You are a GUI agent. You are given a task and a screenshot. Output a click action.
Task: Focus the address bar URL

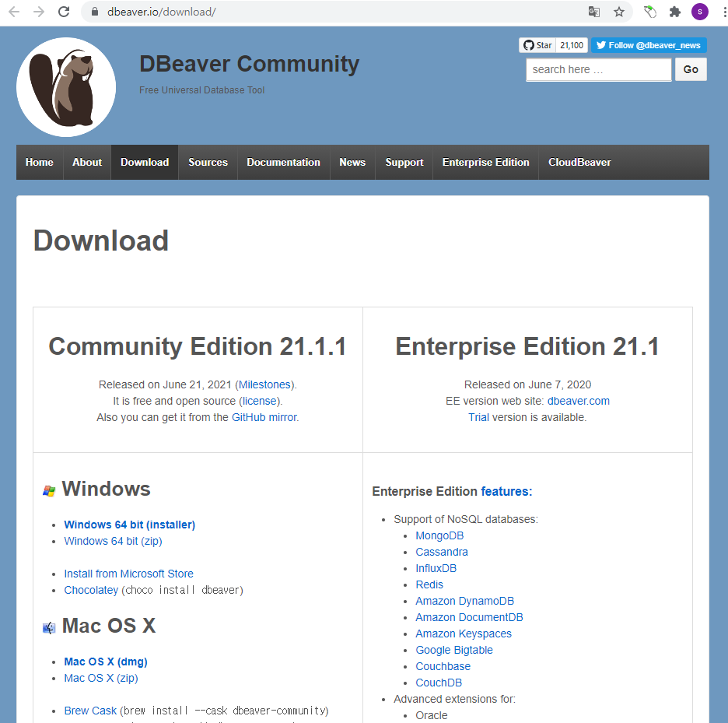coord(162,12)
